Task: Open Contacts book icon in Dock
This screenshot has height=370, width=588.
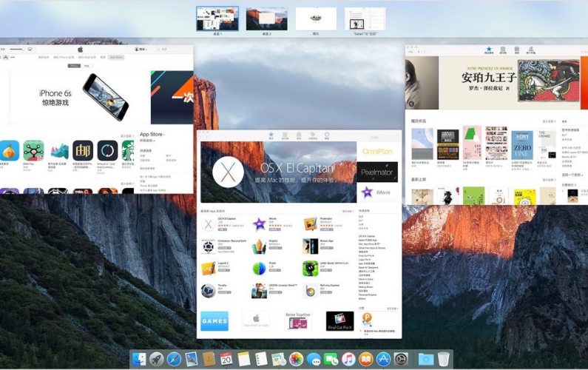Action: click(209, 359)
